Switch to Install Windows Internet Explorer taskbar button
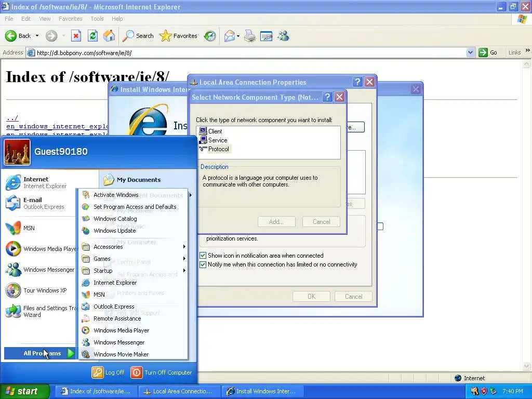532x399 pixels. point(262,391)
